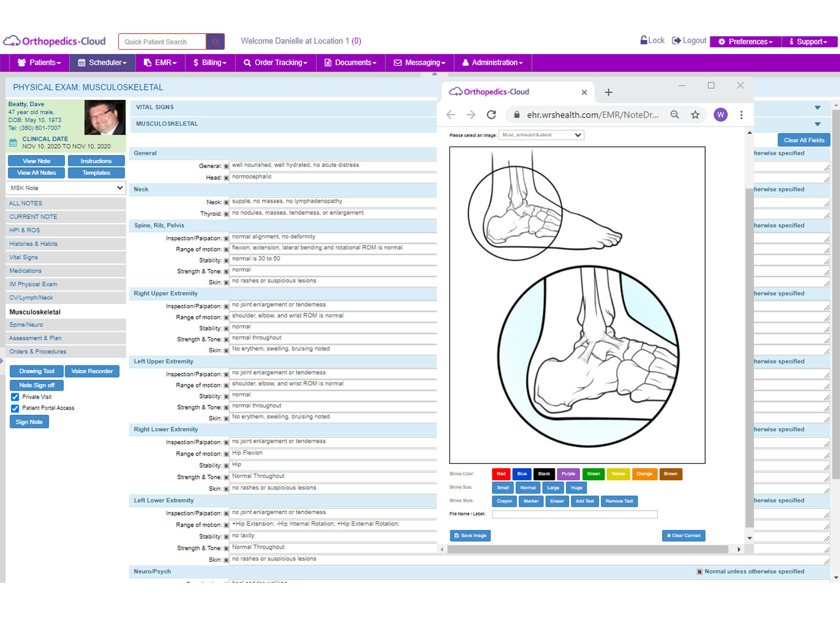Click the patient photo thumbnail of Dave Beatty
This screenshot has height=630, width=840.
click(105, 118)
